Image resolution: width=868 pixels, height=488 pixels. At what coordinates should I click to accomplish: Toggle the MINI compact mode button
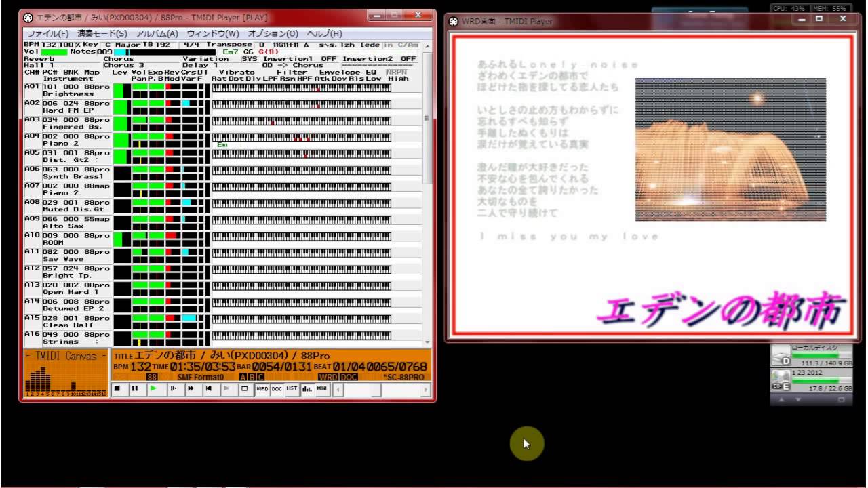[322, 389]
